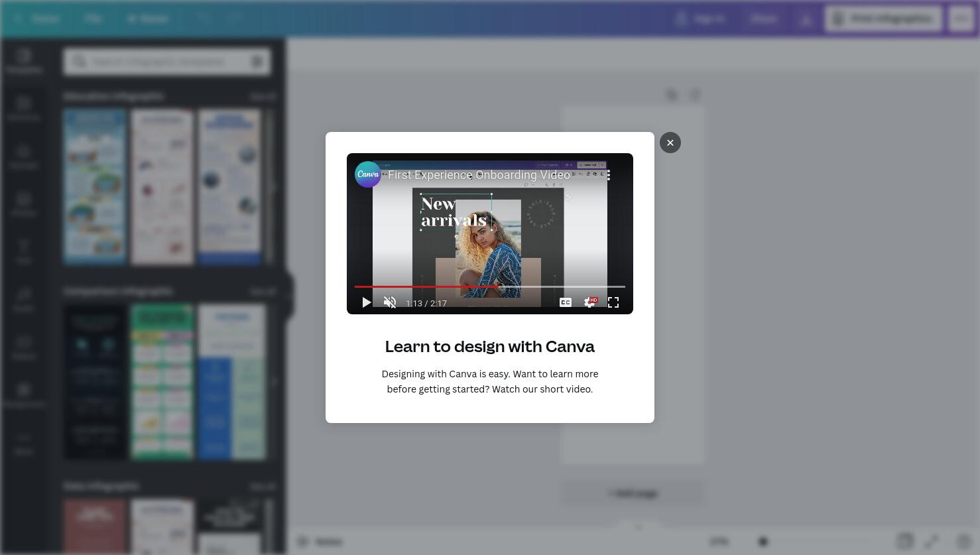Select the first blue Education infographic template
This screenshot has height=555, width=980.
[x=94, y=187]
